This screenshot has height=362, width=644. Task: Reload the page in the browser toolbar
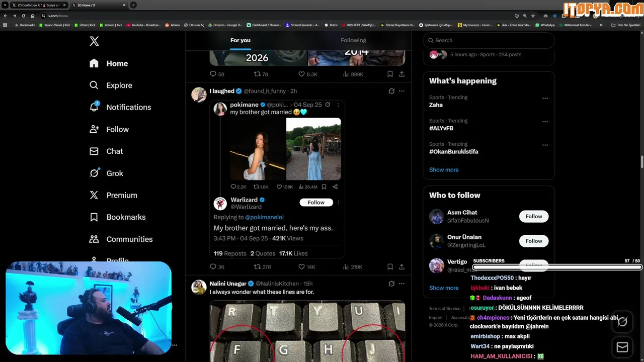pyautogui.click(x=23, y=16)
